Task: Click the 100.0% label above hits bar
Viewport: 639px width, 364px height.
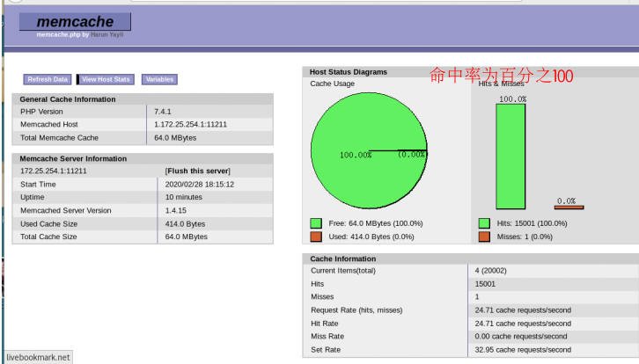Action: [512, 99]
